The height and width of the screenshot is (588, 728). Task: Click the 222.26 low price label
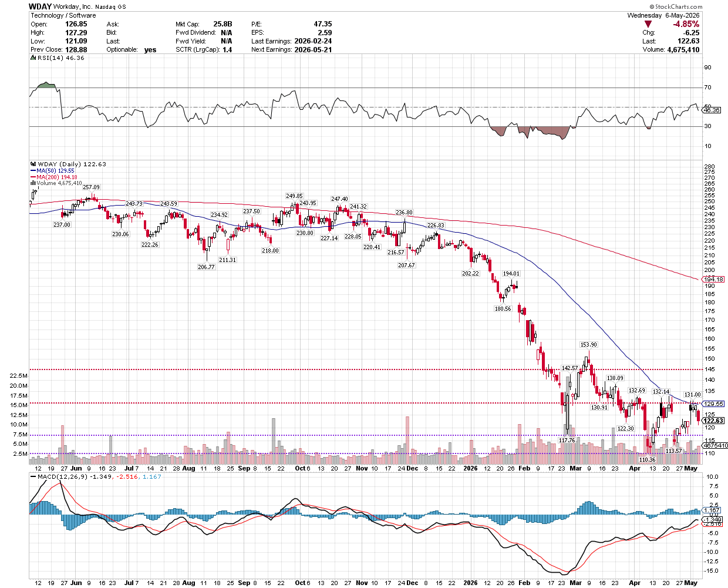pos(150,245)
